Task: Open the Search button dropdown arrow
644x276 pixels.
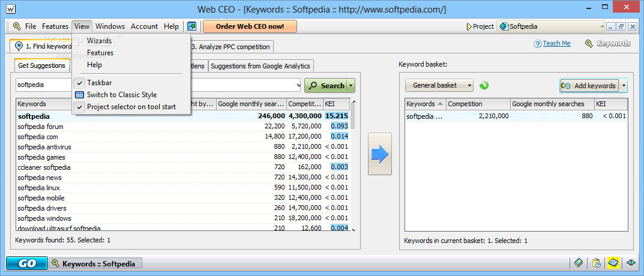Action: tap(351, 86)
